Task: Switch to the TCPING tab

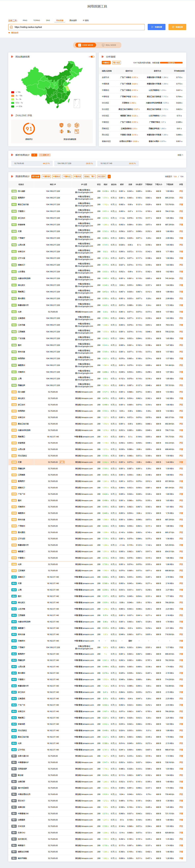Action: pos(36,21)
